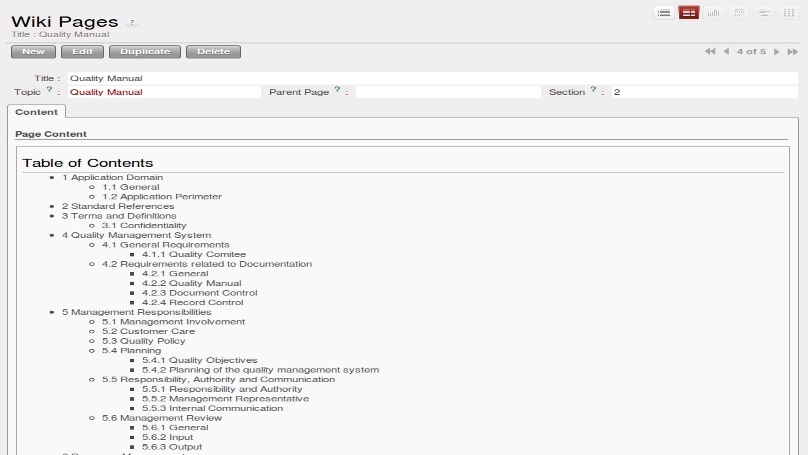Image resolution: width=808 pixels, height=455 pixels.
Task: Open the Quality Manual topic link
Action: tap(106, 92)
